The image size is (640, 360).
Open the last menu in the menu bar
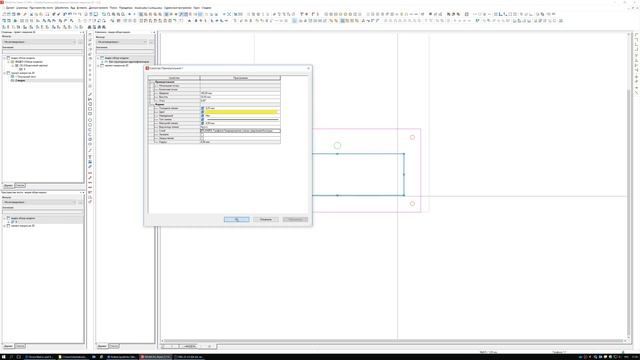click(207, 8)
